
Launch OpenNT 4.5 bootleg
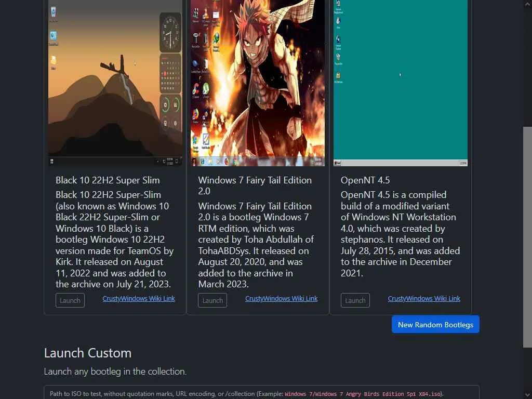[x=355, y=300]
